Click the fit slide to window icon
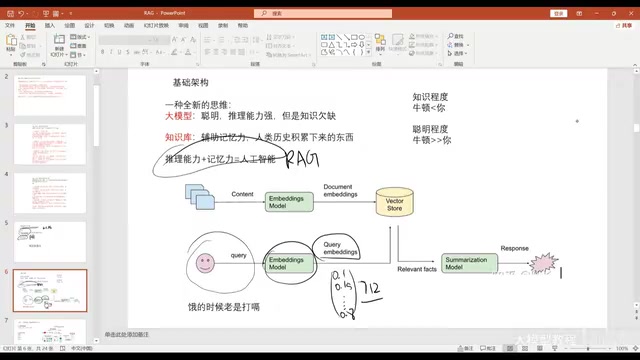Image resolution: width=640 pixels, height=360 pixels. click(635, 348)
